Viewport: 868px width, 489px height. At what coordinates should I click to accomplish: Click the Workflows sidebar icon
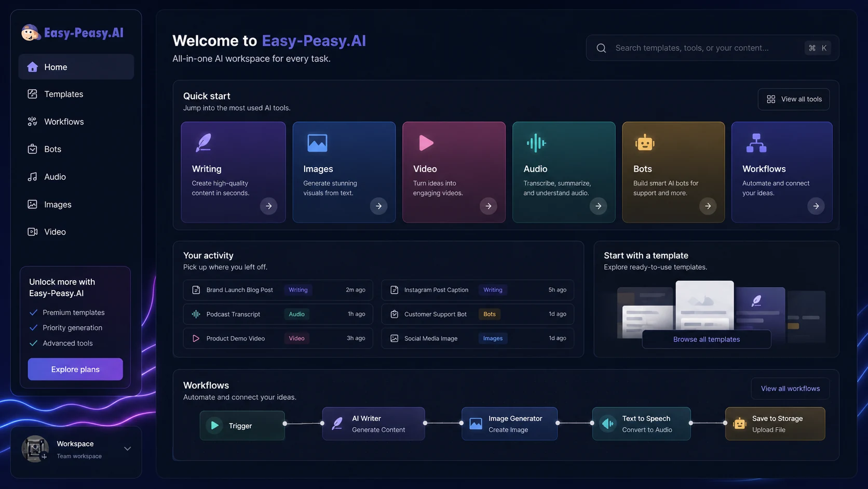click(x=32, y=122)
